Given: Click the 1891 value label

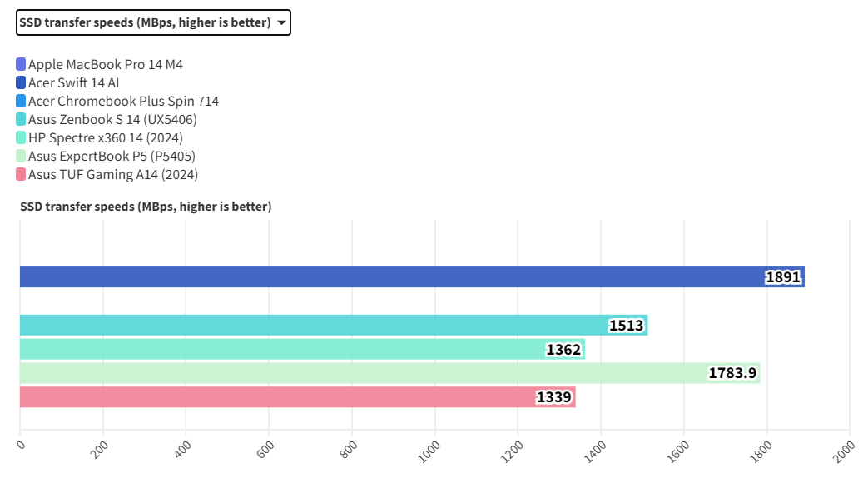Looking at the screenshot, I should pyautogui.click(x=783, y=277).
